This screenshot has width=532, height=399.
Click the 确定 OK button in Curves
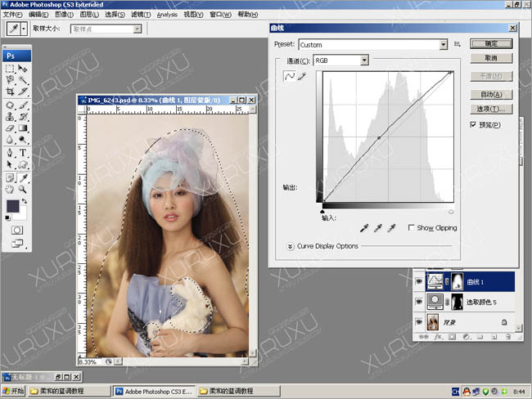[x=491, y=44]
